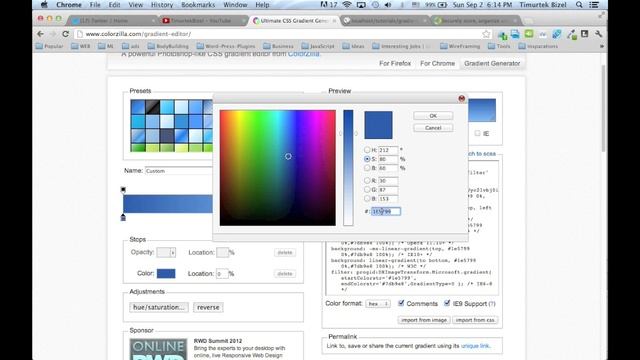The width and height of the screenshot is (640, 360).
Task: Switch to the TimurtekBizel YouTube tab
Action: pyautogui.click(x=202, y=20)
